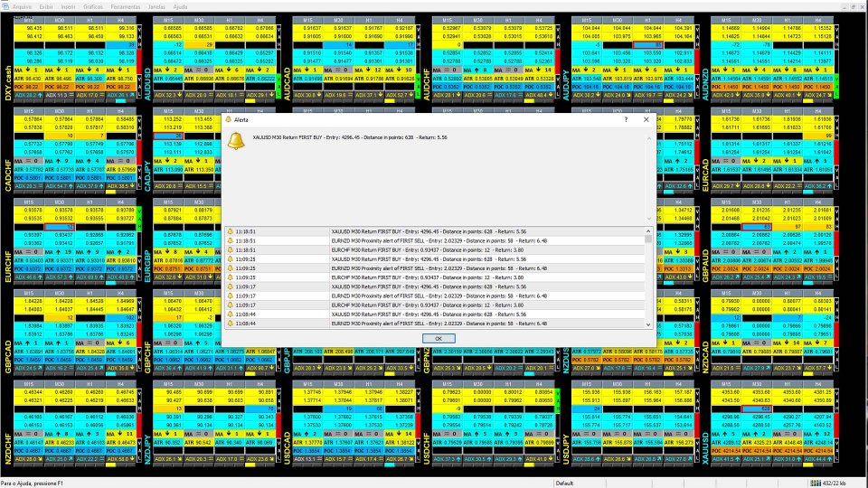Click the AUDNZD symbol label on the dashboard
Screen dimensions: 868x488
pos(705,84)
